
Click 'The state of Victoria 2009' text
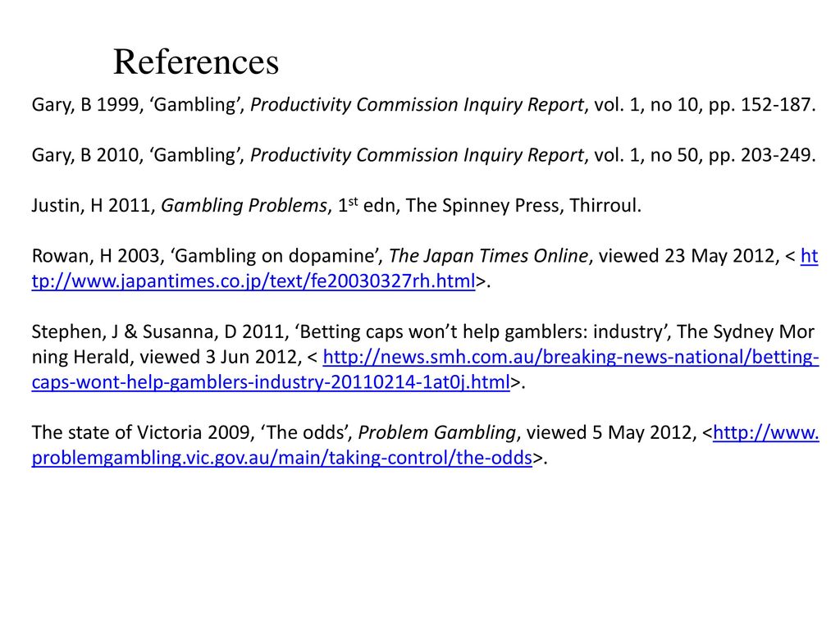(141, 432)
